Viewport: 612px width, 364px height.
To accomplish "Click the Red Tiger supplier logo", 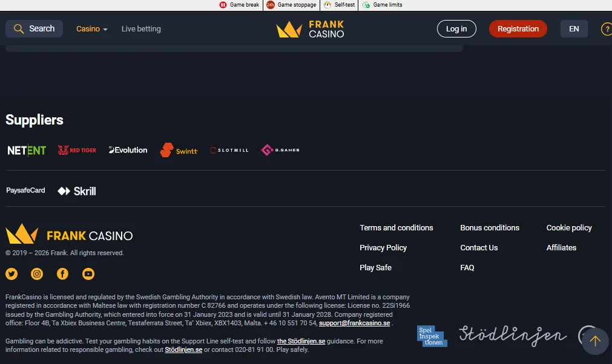I will [77, 150].
